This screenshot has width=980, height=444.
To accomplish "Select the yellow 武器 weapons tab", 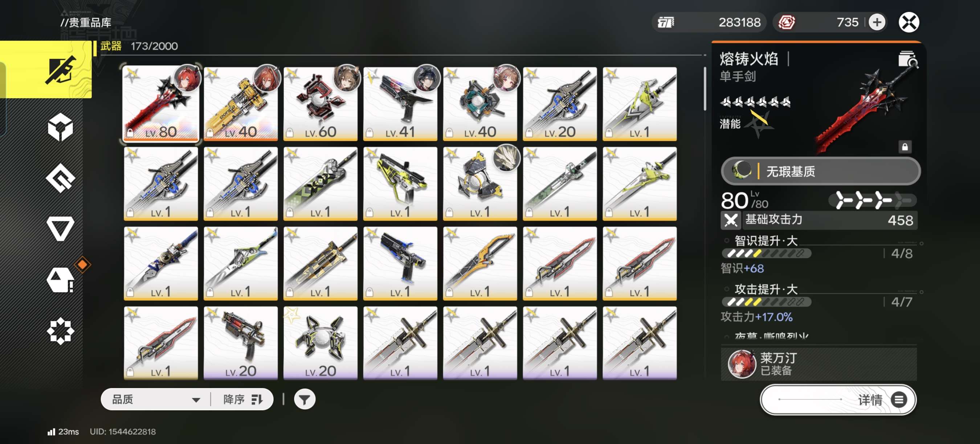I will coord(46,70).
